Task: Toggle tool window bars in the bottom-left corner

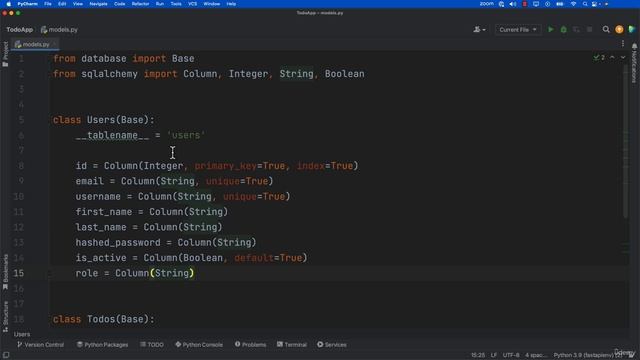Action: point(6,355)
